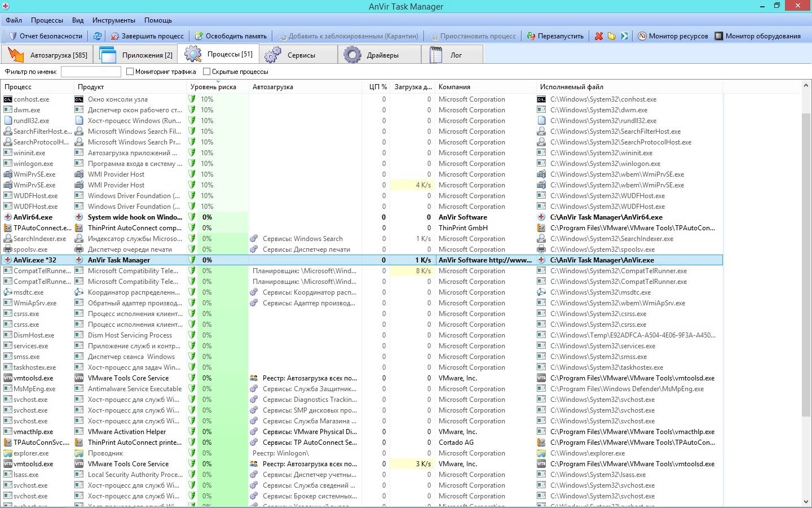Sort by the Уровень риска column header

(x=218, y=87)
